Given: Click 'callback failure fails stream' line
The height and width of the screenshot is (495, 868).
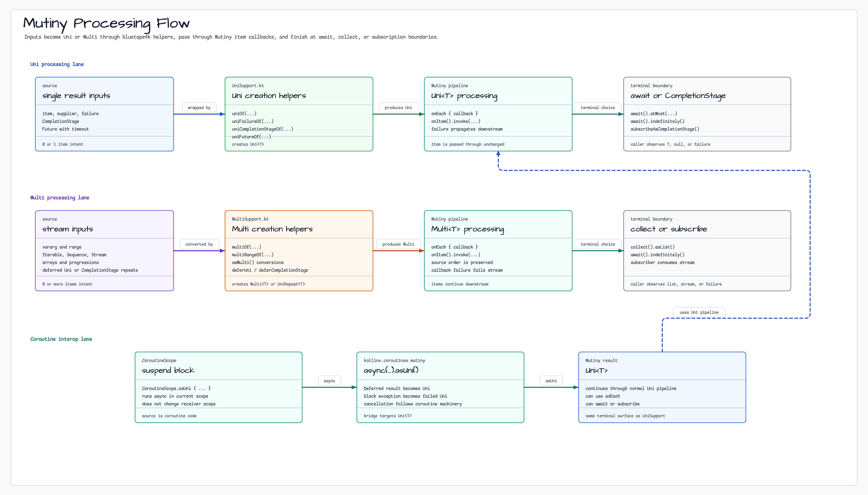Looking at the screenshot, I should point(467,270).
